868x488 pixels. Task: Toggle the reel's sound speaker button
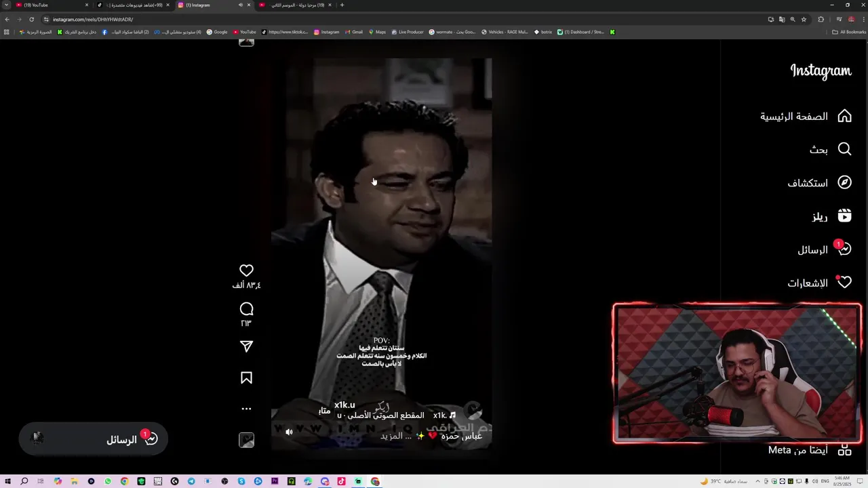click(289, 432)
